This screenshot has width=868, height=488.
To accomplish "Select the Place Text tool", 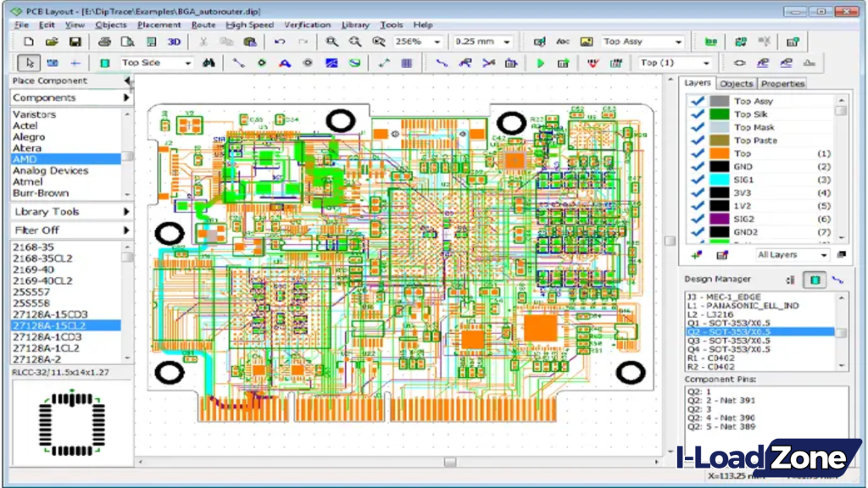I will (x=284, y=62).
